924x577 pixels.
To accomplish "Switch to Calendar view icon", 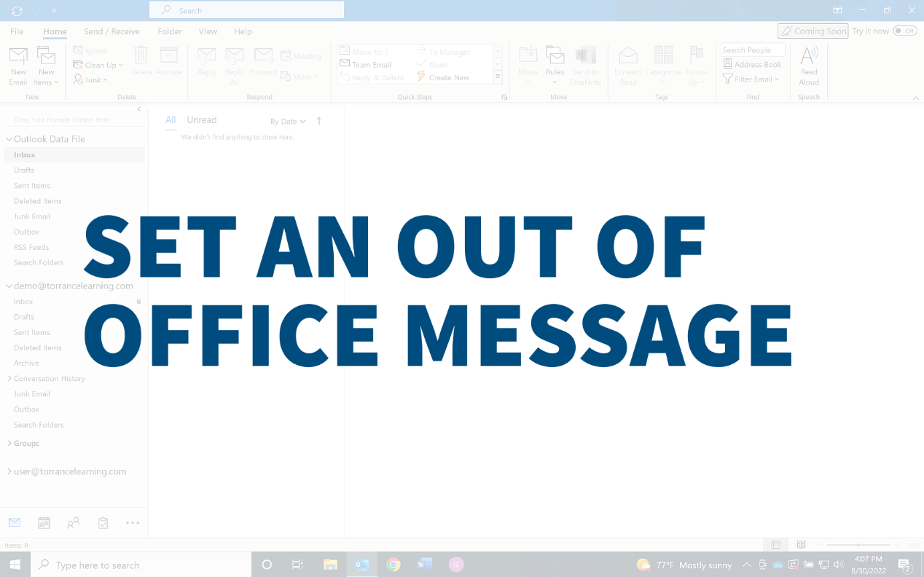I will click(x=44, y=523).
